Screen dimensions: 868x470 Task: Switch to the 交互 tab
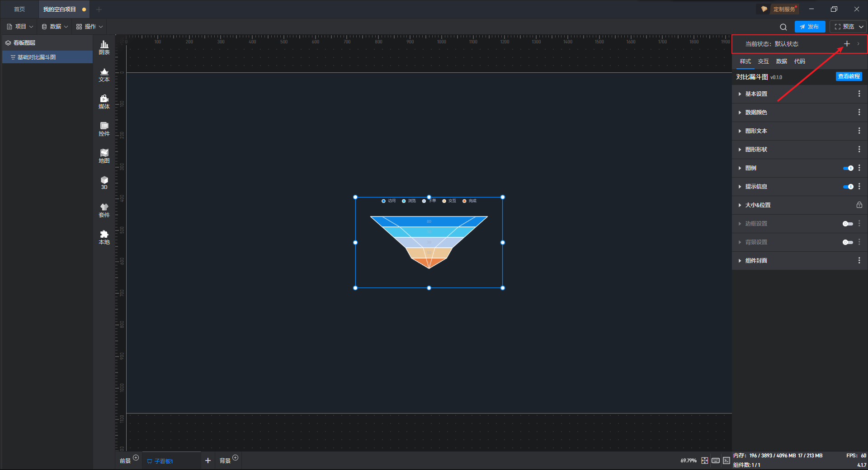click(x=763, y=61)
